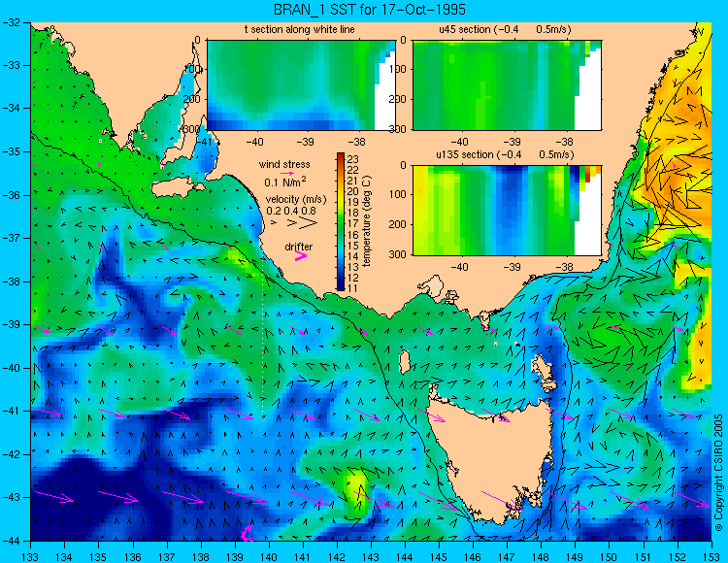Click the dark blue bottom of the colour bar
This screenshot has height=563, width=728.
click(x=341, y=286)
